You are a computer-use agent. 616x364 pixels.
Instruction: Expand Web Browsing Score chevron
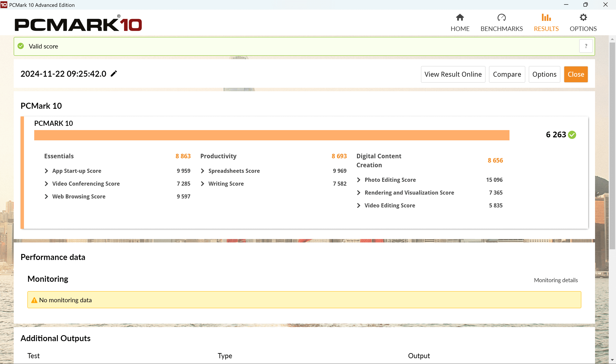[46, 197]
